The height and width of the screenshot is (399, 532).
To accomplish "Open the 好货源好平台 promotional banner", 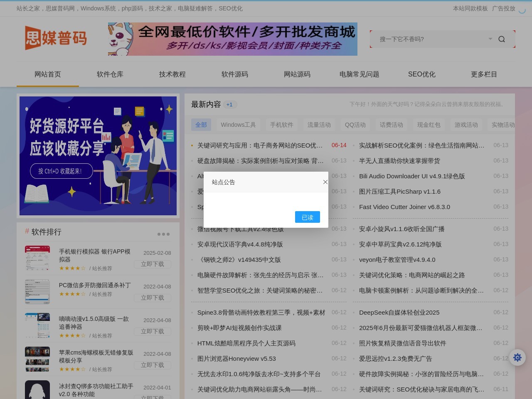I will coord(98,156).
